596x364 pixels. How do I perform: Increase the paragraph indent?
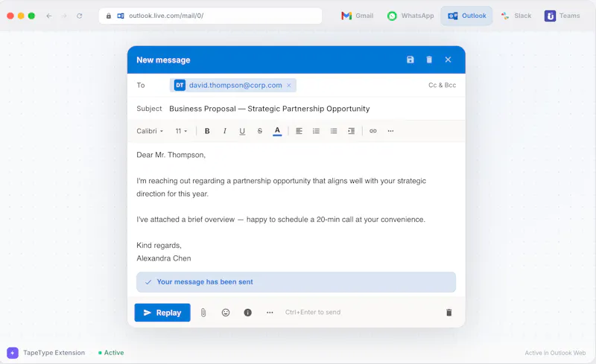point(351,131)
